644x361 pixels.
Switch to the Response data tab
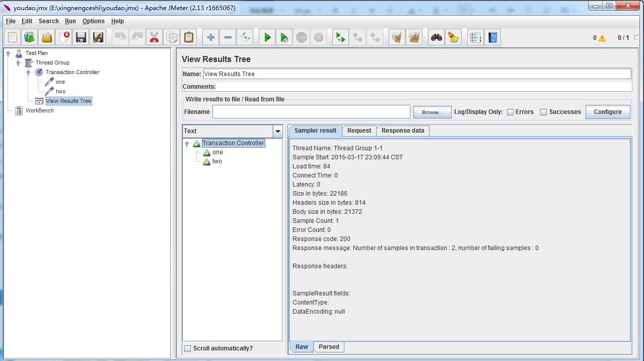[402, 131]
